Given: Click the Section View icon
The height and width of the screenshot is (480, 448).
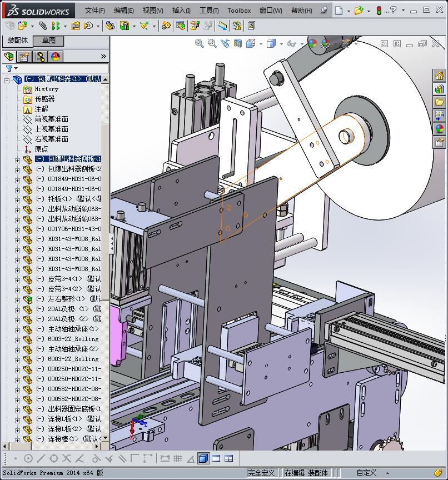Looking at the screenshot, I should click(x=238, y=43).
